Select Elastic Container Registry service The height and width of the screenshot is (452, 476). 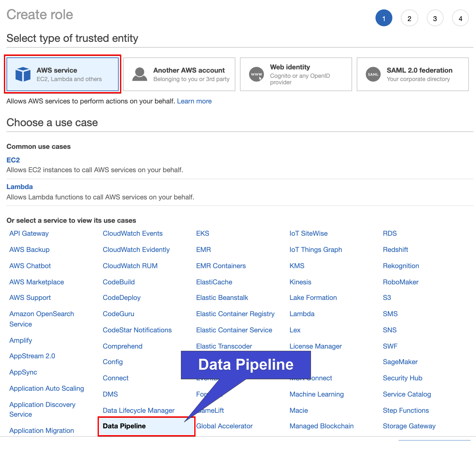coord(235,314)
